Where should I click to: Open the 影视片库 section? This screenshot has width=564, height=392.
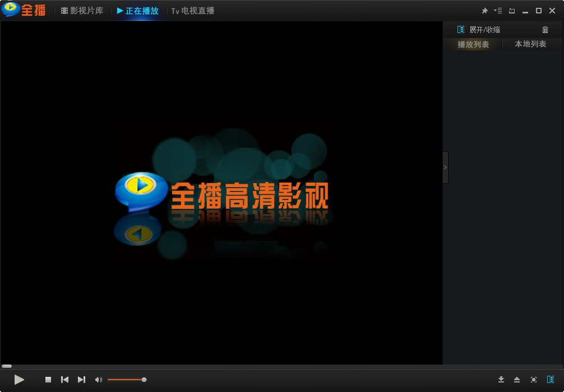click(x=82, y=10)
